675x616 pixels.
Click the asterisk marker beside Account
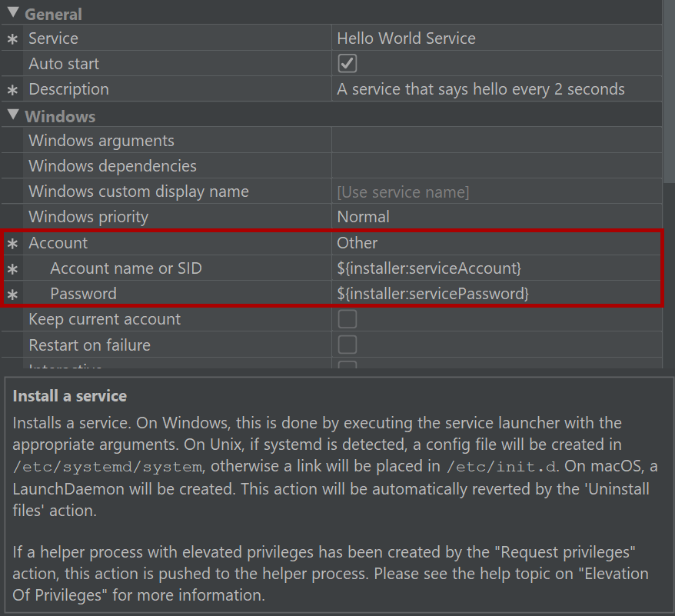click(12, 244)
